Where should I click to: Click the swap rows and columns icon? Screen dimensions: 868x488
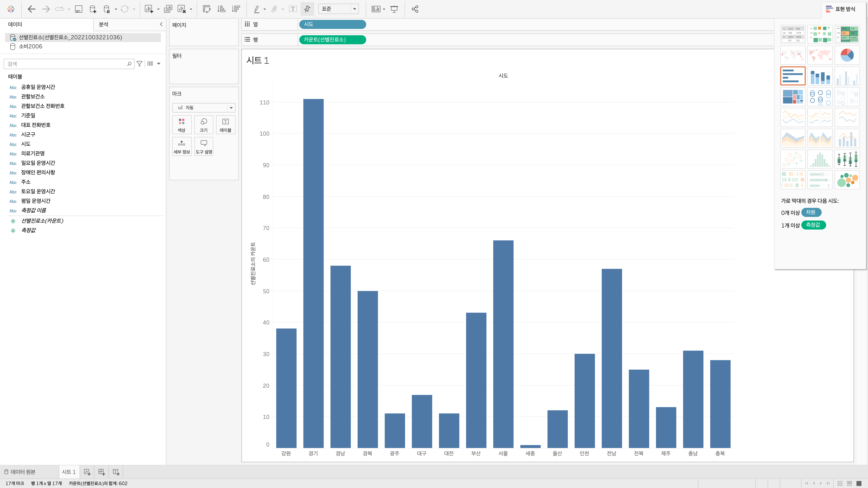pos(206,9)
